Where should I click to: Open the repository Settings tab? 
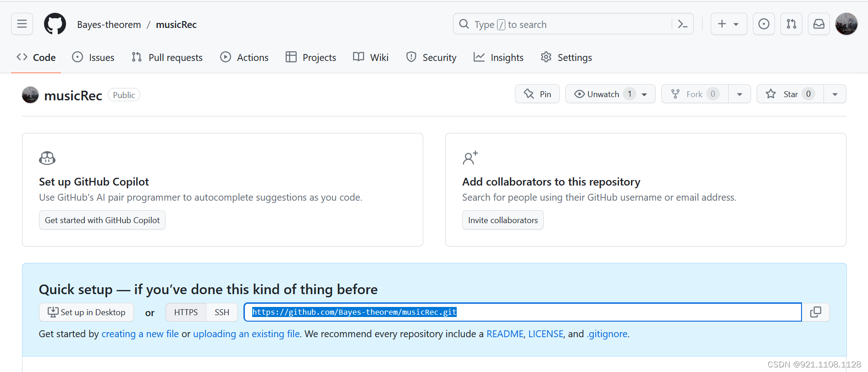coord(566,57)
